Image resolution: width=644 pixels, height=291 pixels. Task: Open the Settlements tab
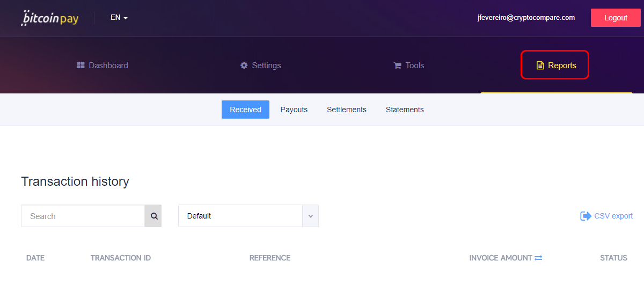click(347, 110)
